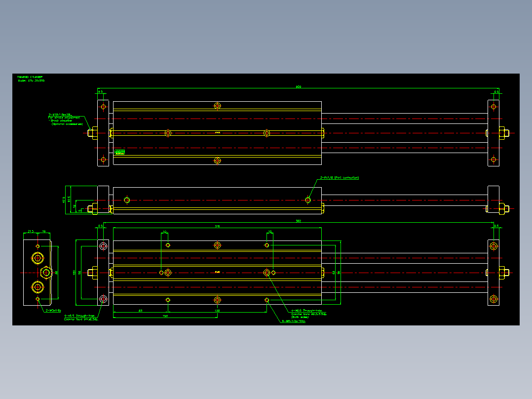Click the 316 body length dimension
Image resolution: width=532 pixels, height=399 pixels.
point(218,226)
